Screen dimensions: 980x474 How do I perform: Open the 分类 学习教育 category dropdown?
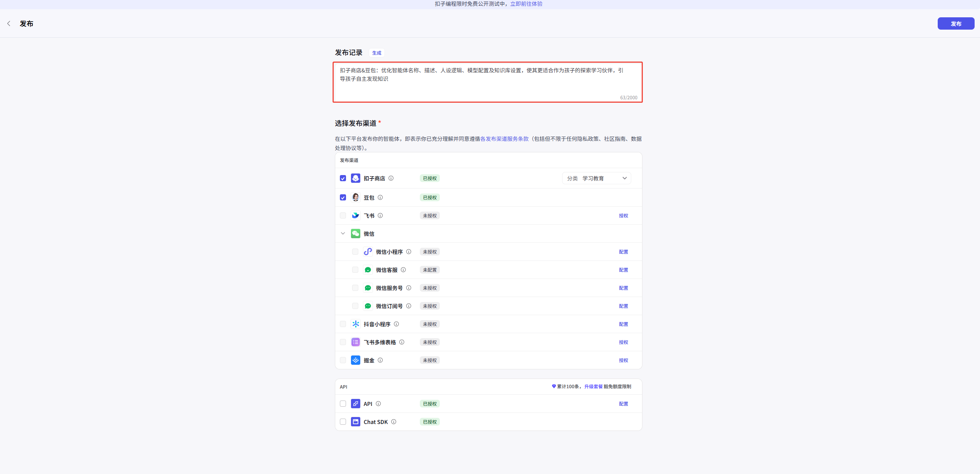(596, 178)
